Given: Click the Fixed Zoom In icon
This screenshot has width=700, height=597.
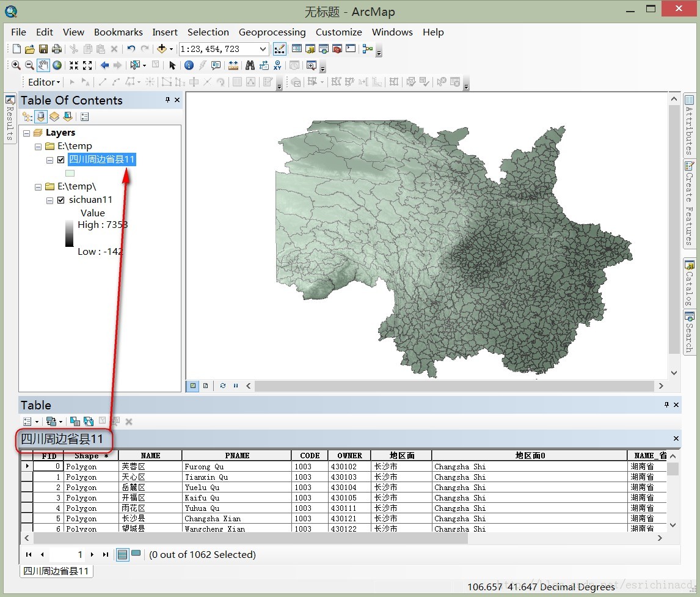Looking at the screenshot, I should pyautogui.click(x=74, y=65).
